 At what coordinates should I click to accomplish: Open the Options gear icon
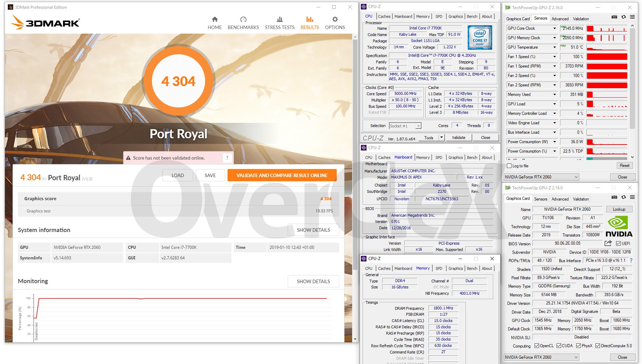[x=335, y=20]
